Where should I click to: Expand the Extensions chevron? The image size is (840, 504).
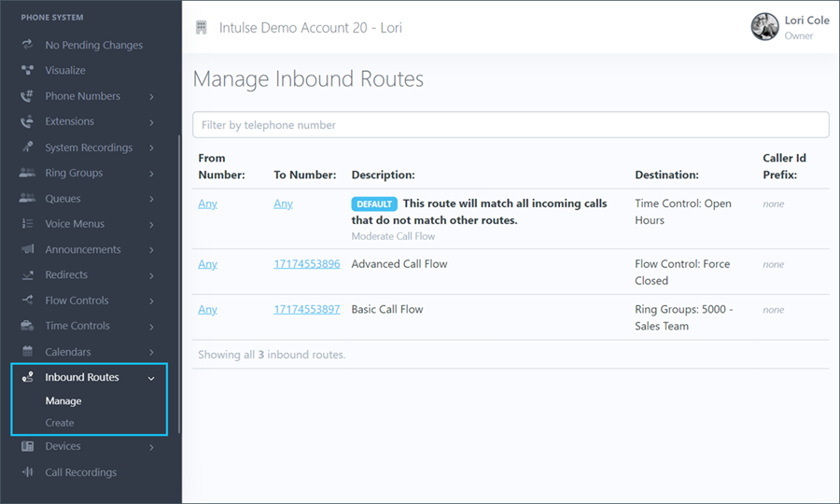(151, 122)
